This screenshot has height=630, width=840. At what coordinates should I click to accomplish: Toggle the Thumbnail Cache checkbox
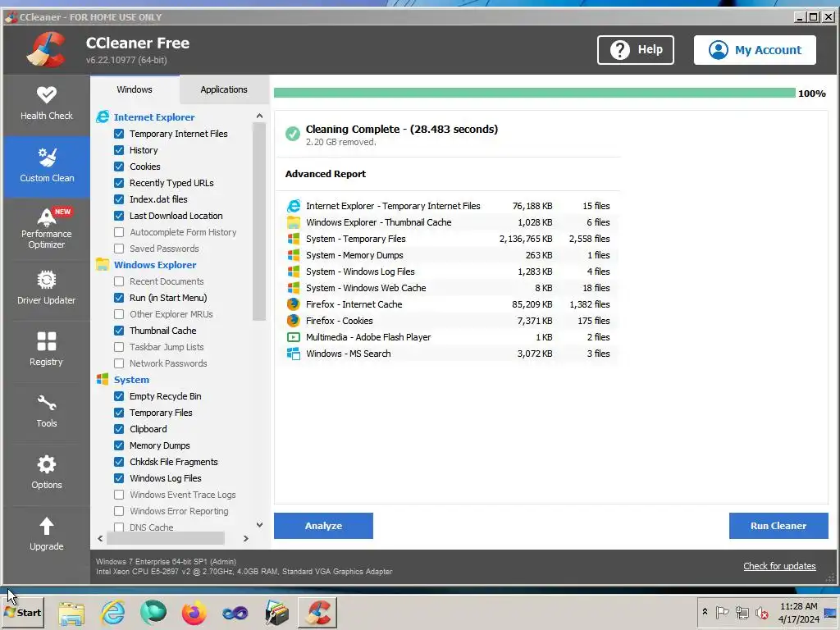point(119,331)
